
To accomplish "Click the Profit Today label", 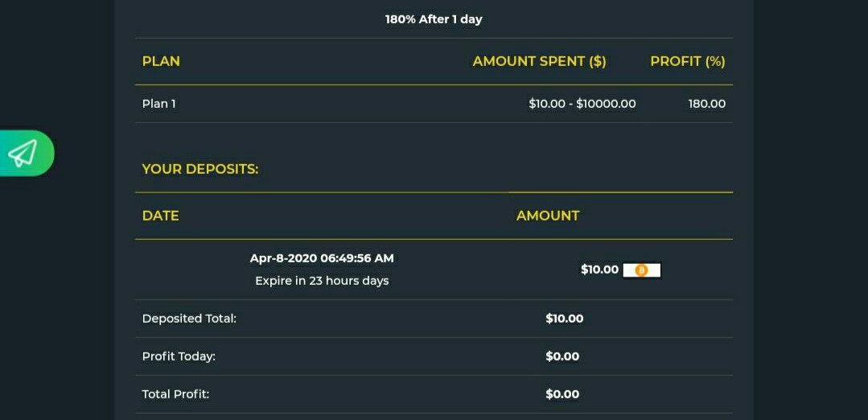I will tap(179, 356).
